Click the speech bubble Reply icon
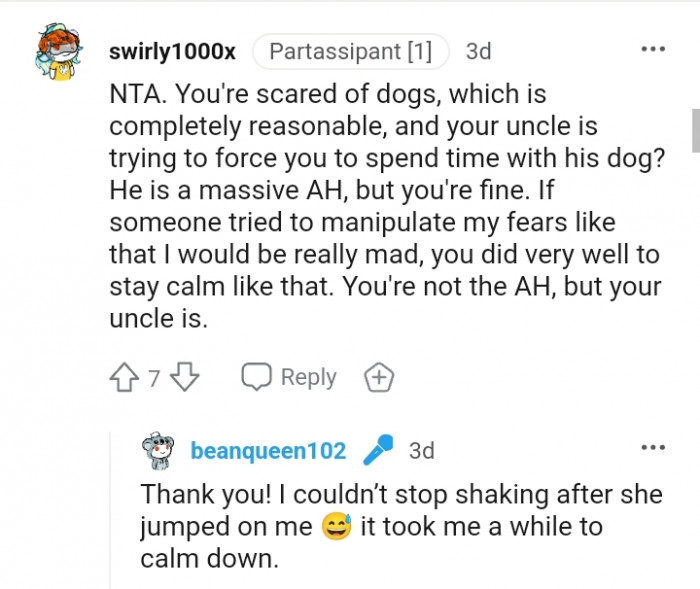 258,377
